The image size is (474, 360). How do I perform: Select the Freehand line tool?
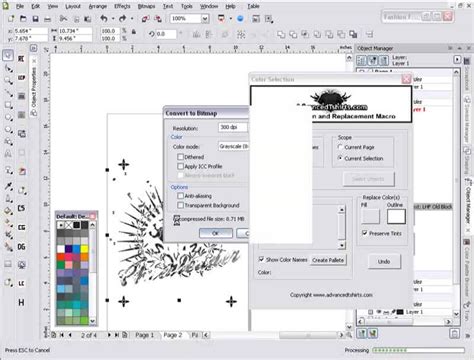[8, 93]
